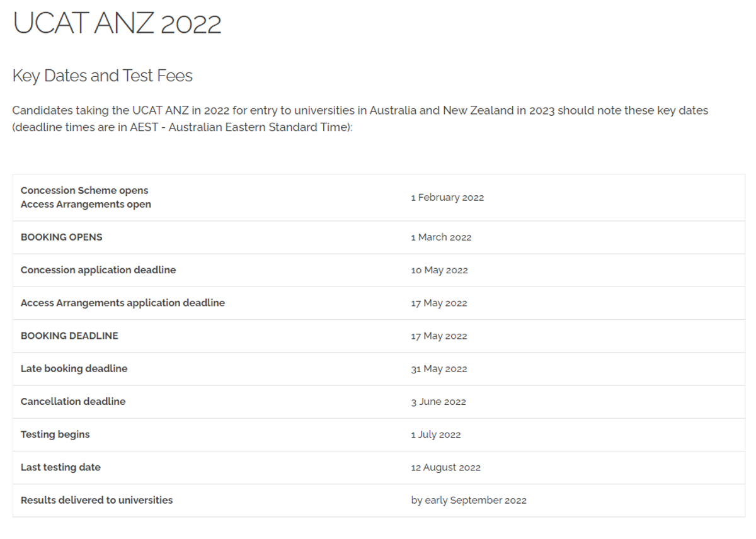
Task: Select the 1 July 2022 date
Action: tap(436, 434)
